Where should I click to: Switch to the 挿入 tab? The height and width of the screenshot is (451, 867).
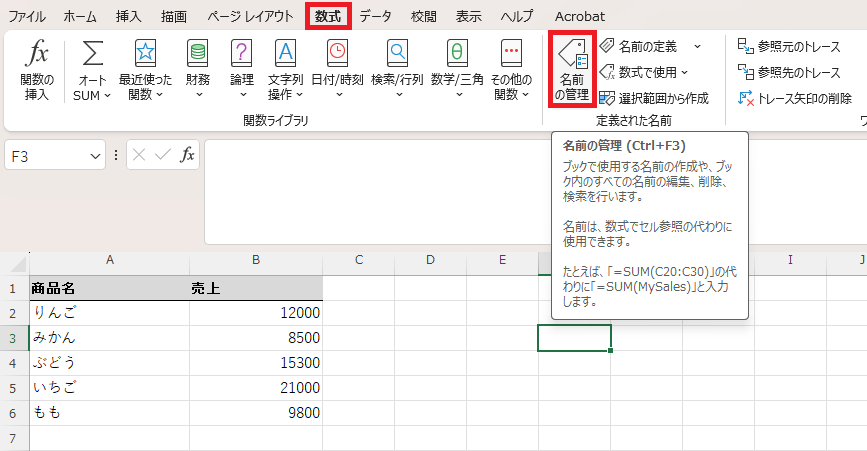(x=128, y=17)
